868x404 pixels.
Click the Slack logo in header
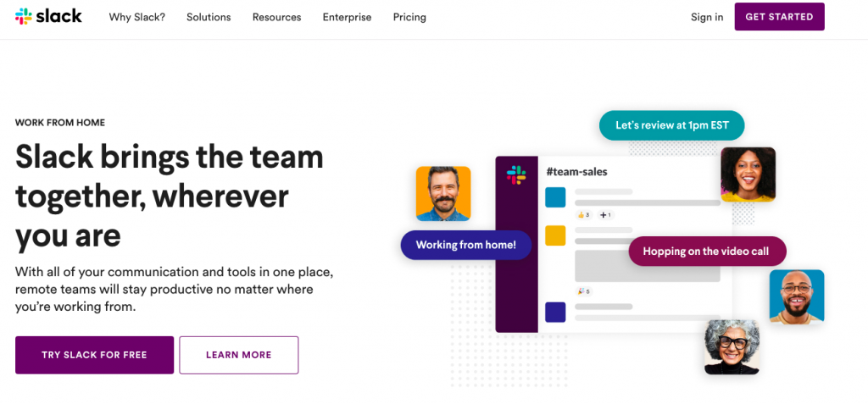click(48, 17)
